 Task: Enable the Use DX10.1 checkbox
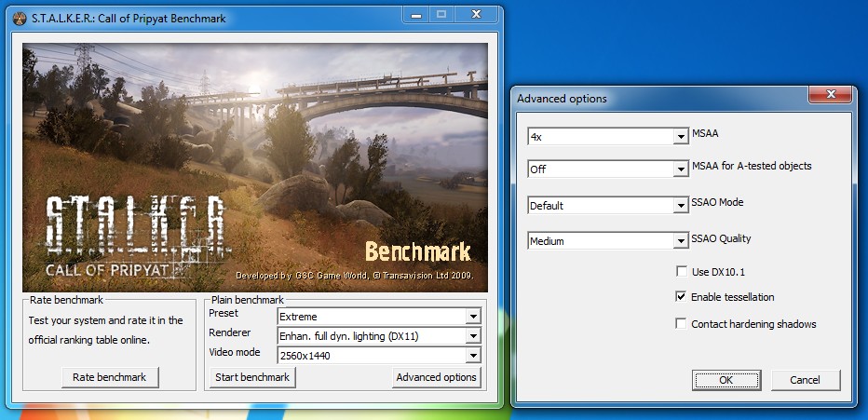pos(681,272)
